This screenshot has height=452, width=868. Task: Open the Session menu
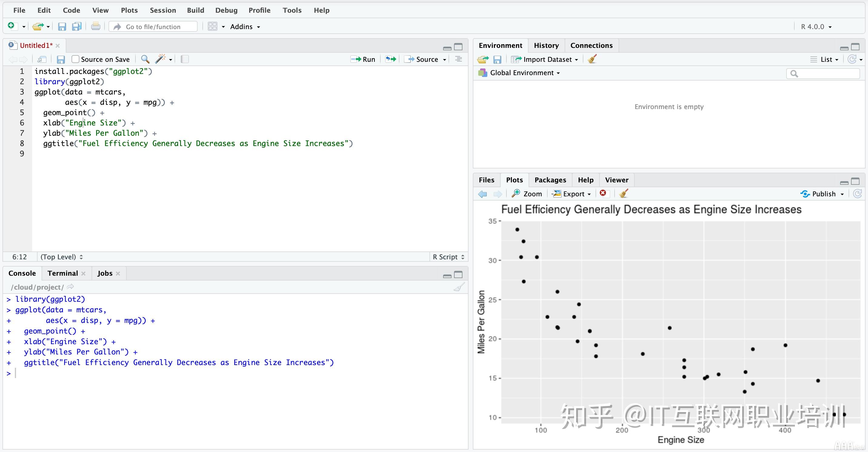coord(163,10)
